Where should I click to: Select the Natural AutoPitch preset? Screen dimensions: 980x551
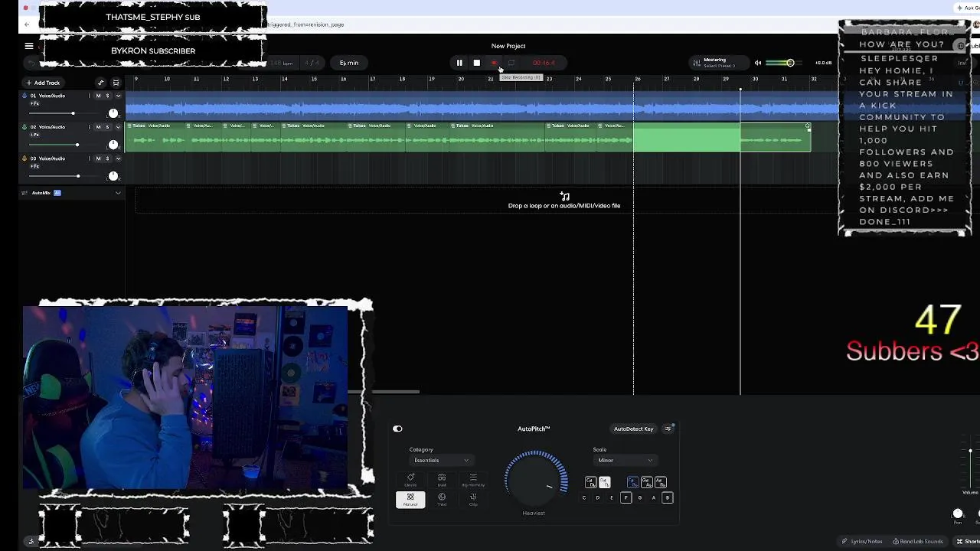click(x=410, y=499)
